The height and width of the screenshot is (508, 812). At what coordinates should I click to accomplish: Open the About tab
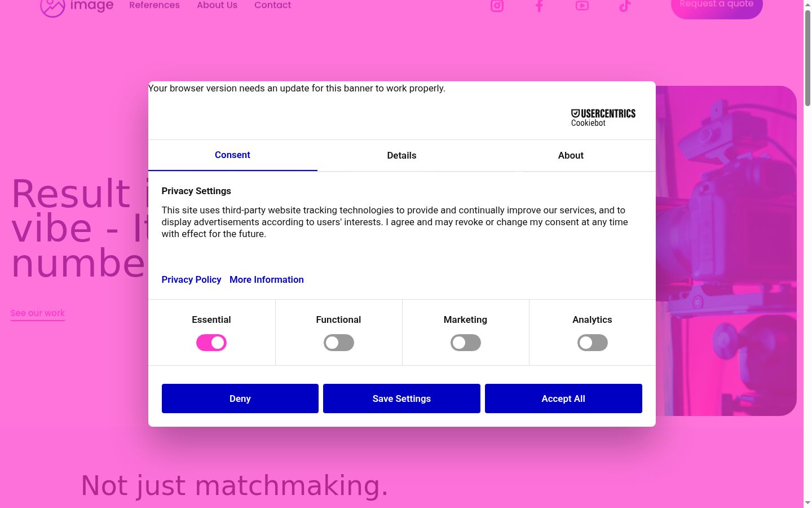571,155
